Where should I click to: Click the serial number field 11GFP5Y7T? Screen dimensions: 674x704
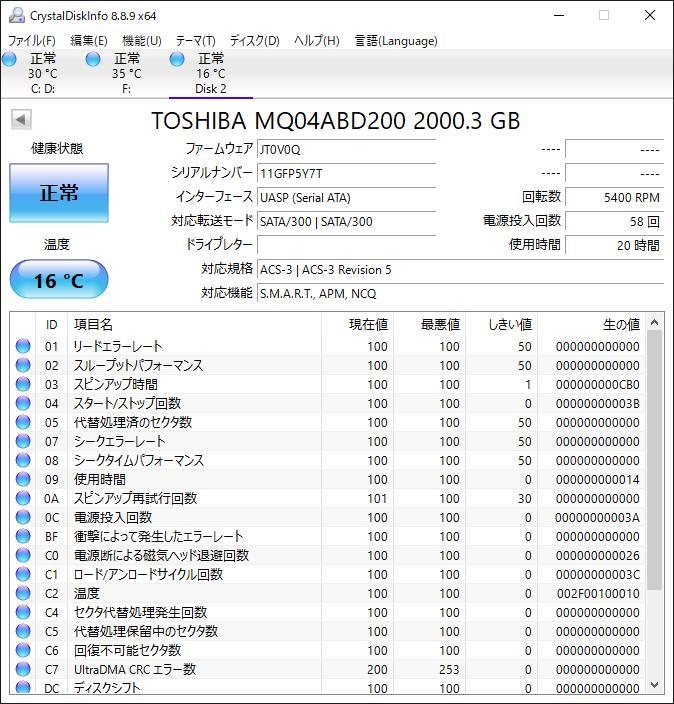click(346, 173)
